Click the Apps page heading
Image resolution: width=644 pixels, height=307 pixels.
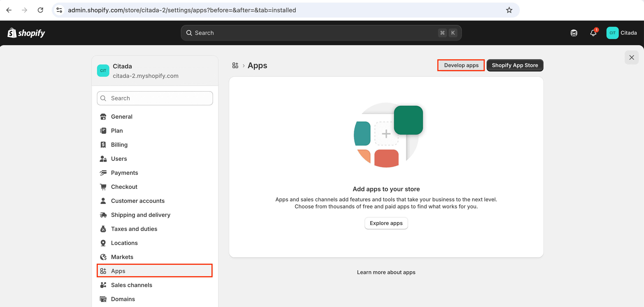point(257,65)
